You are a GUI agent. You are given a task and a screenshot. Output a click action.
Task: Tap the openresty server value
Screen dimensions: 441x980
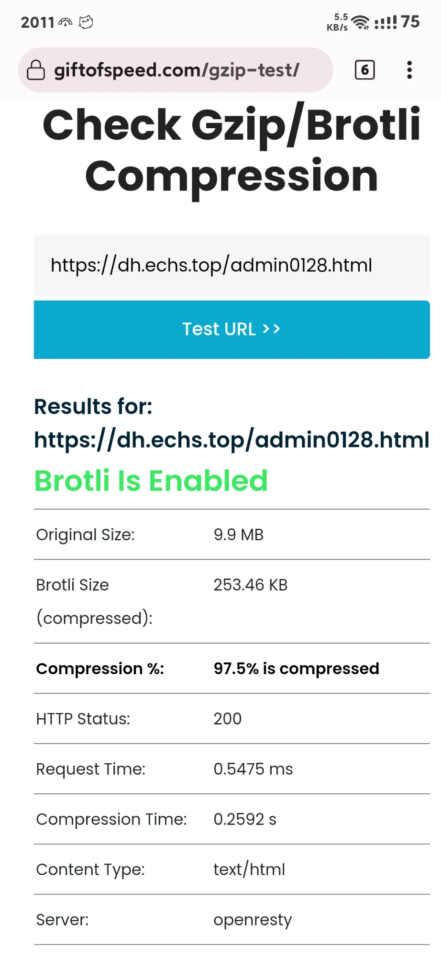pyautogui.click(x=252, y=920)
